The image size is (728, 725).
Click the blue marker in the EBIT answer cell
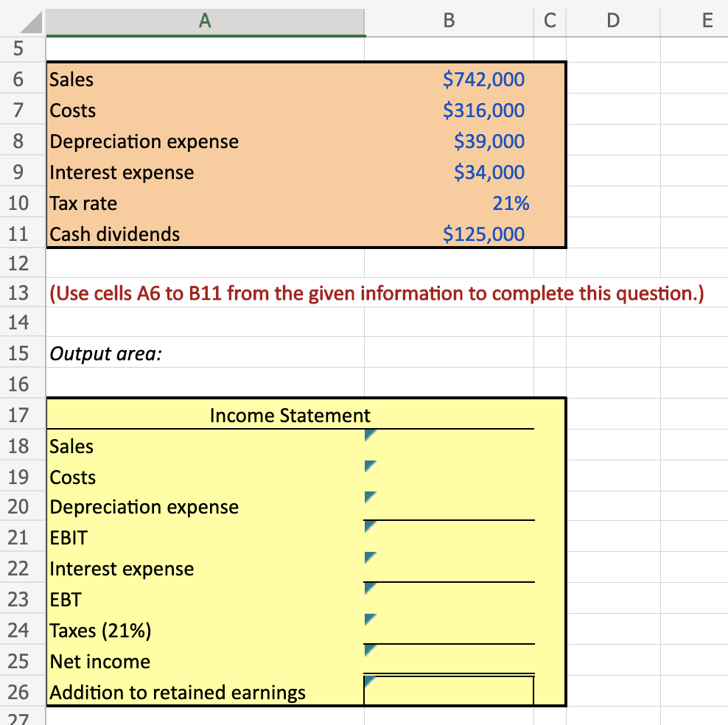tap(368, 526)
